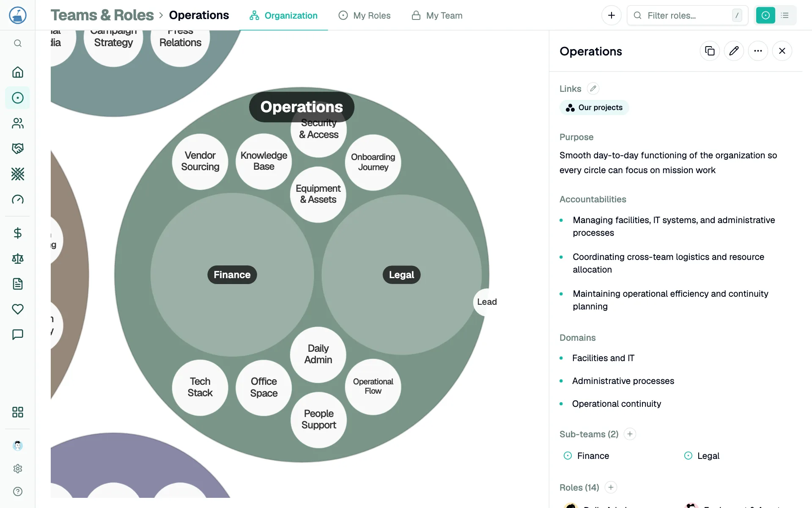Add a role with the Roles plus button
This screenshot has width=812, height=508.
pos(611,487)
